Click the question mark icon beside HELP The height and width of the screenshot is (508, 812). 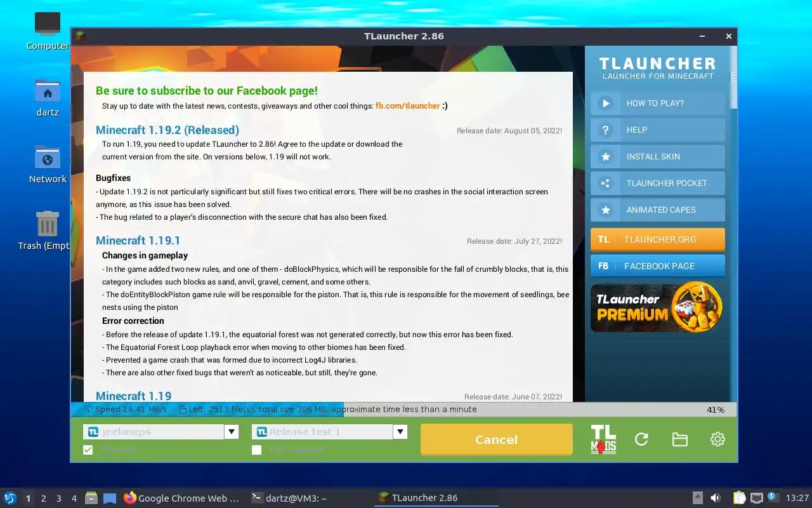[x=606, y=130]
